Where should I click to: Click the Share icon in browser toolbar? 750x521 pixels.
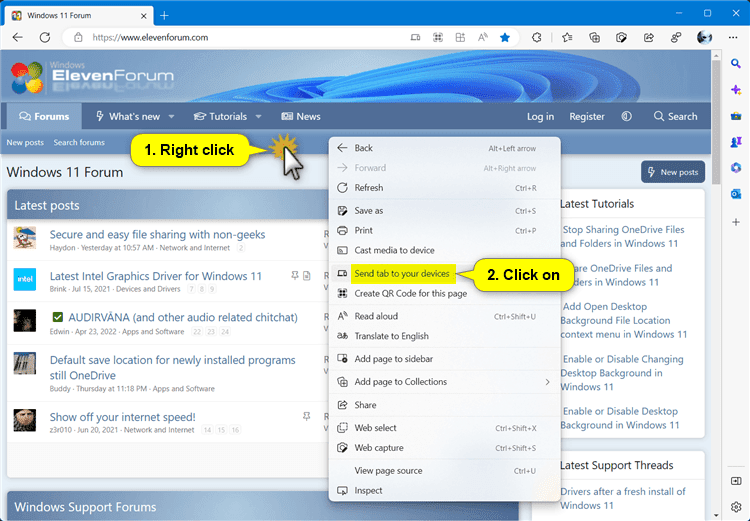[x=649, y=37]
